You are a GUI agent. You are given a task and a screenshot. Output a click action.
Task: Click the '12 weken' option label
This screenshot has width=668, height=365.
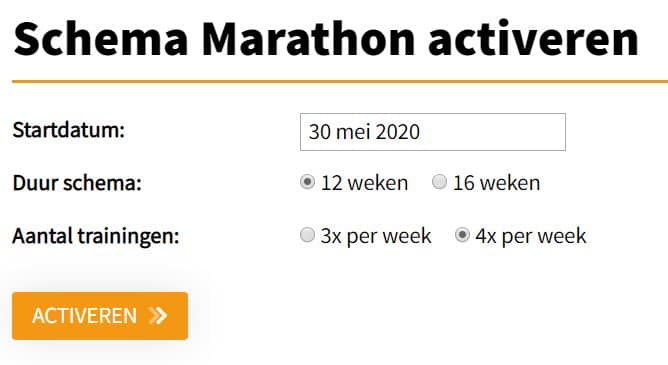coord(364,183)
